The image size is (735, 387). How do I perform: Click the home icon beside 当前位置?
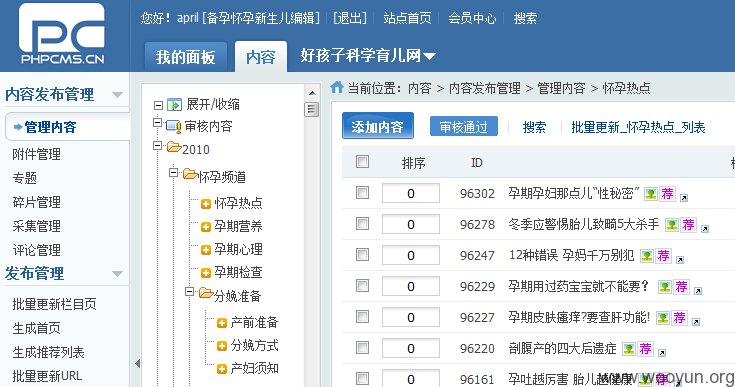tap(337, 87)
